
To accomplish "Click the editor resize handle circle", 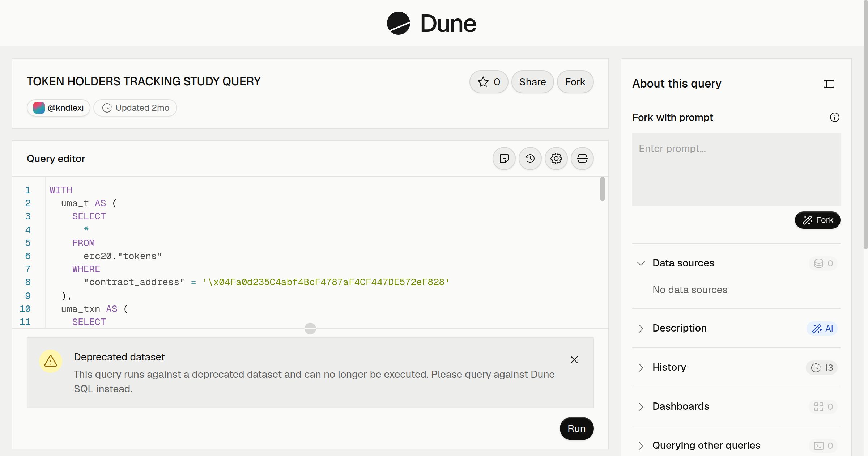I will tap(310, 329).
